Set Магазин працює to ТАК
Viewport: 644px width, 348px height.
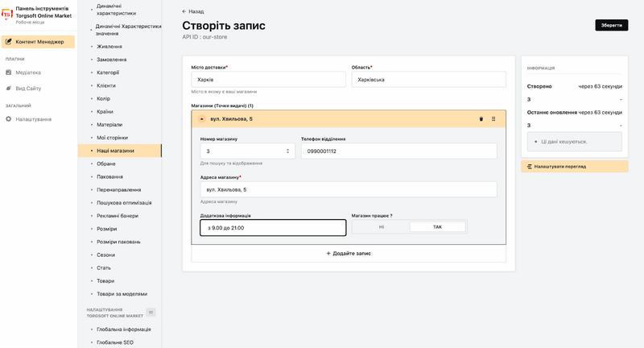coord(437,227)
